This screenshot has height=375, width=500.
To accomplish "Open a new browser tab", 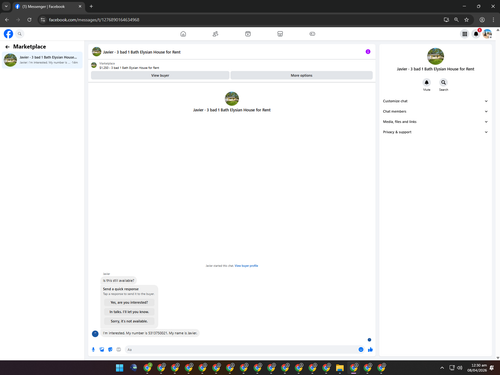I will [91, 6].
